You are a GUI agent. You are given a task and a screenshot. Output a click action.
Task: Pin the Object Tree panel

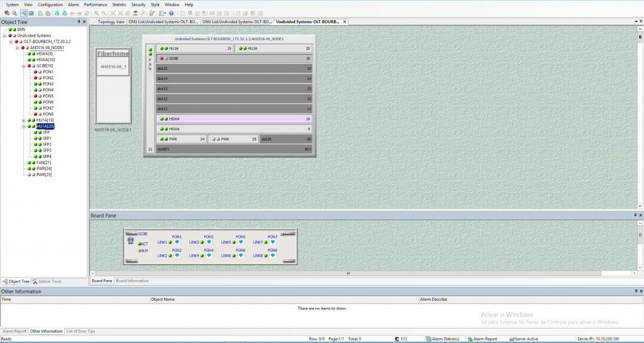click(x=78, y=22)
